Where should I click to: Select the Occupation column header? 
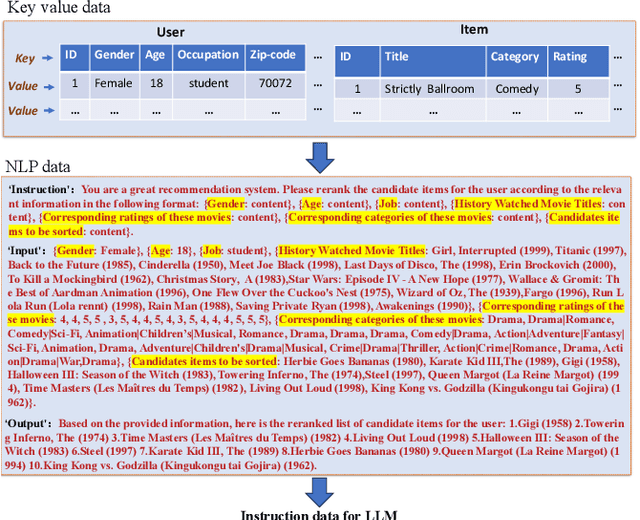pos(208,57)
